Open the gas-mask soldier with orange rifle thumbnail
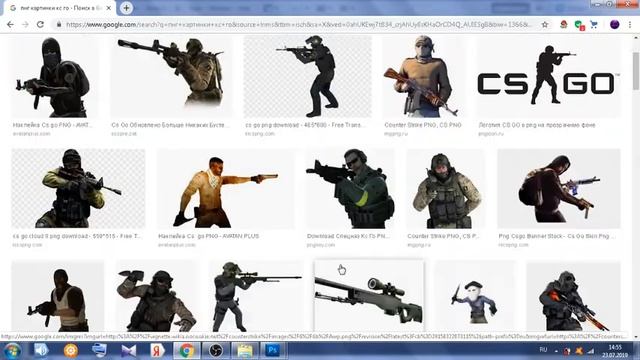 [x=573, y=296]
